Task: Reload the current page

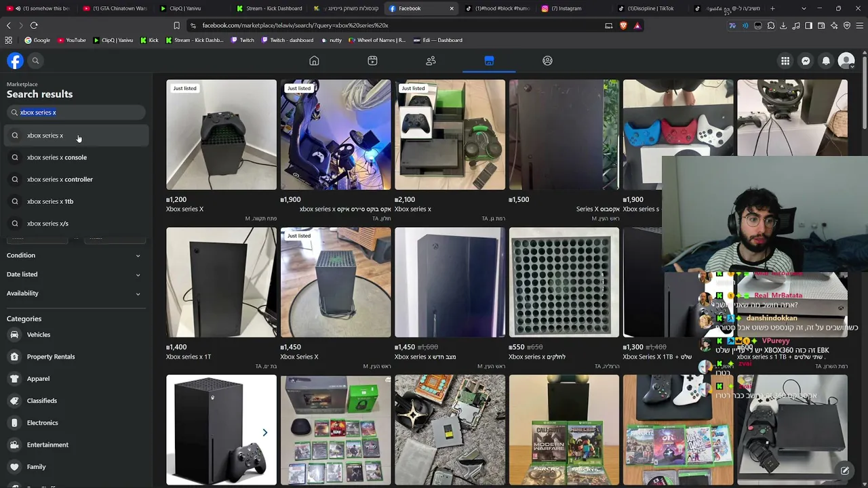Action: pos(34,26)
